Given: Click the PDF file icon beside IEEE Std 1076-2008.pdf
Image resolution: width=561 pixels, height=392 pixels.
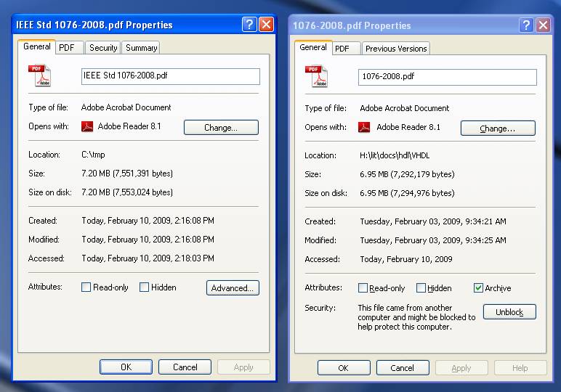Looking at the screenshot, I should click(39, 76).
